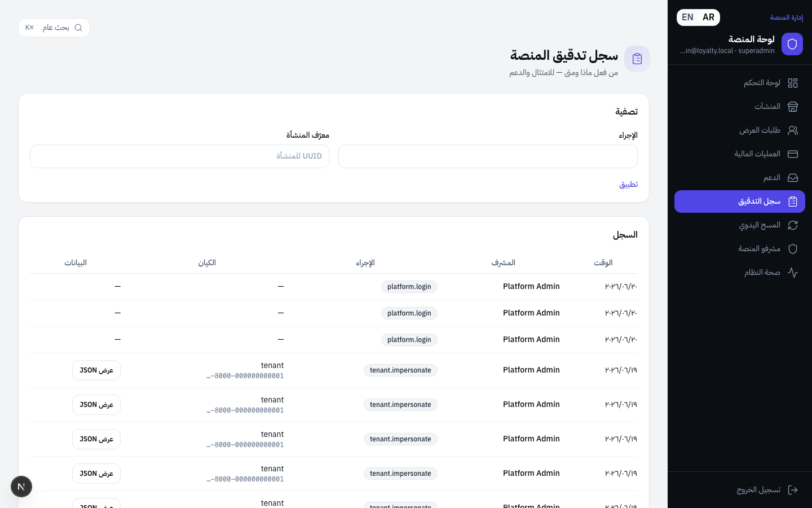Viewport: 812px width, 508px height.
Task: Click the سجل تدقيق المنصة heading
Action: [564, 55]
